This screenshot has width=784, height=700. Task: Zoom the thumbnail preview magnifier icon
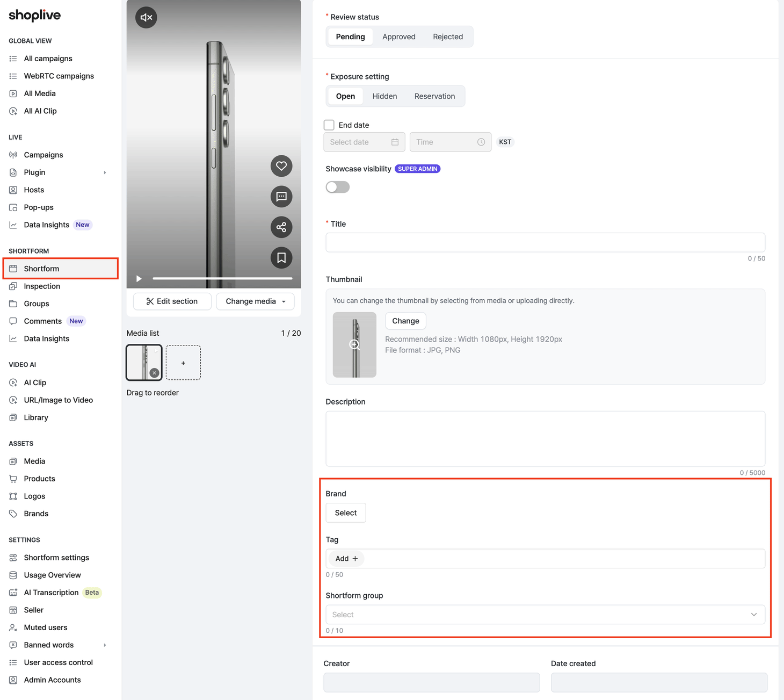point(354,345)
